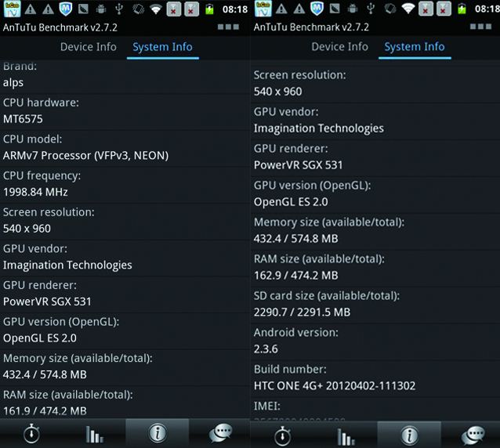
Task: Open overflow menu dots in left AnTuTu title bar
Action: coord(228,27)
